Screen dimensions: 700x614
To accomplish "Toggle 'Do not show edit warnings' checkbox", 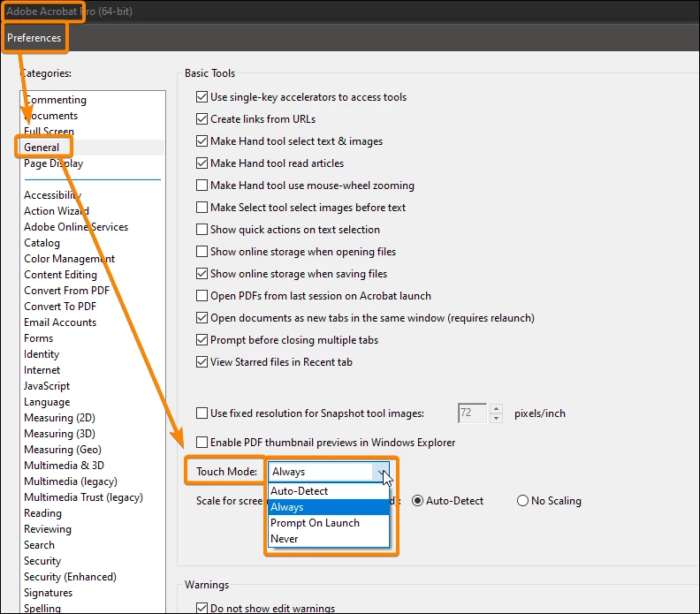I will tap(202, 608).
